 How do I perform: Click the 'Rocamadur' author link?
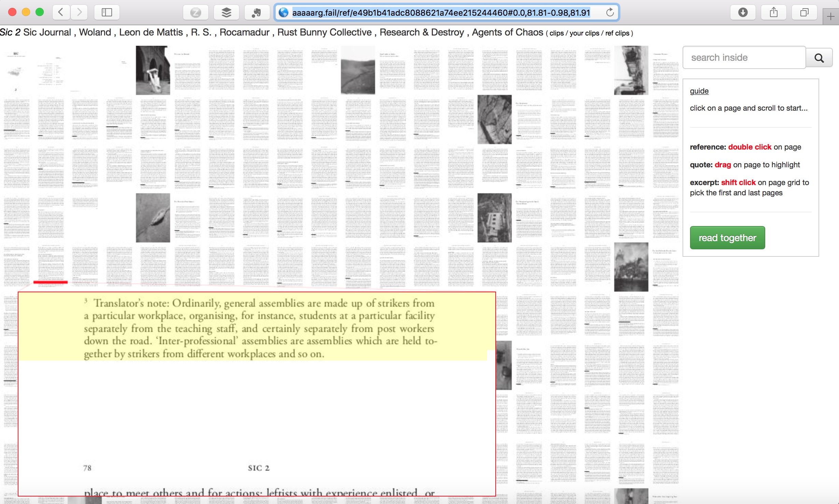[x=244, y=32]
